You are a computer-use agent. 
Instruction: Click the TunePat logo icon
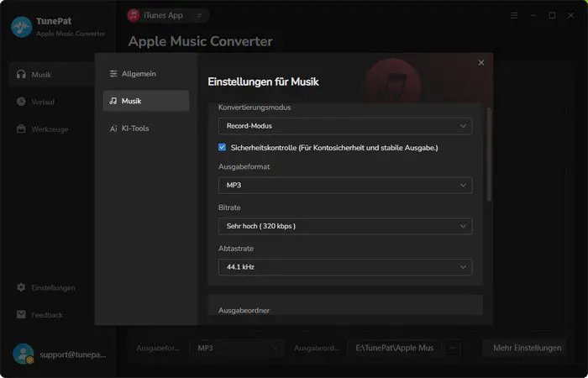coord(22,27)
